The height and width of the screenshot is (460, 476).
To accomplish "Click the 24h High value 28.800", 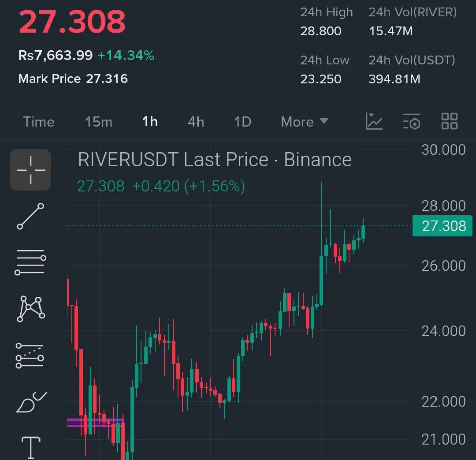I will tap(321, 31).
